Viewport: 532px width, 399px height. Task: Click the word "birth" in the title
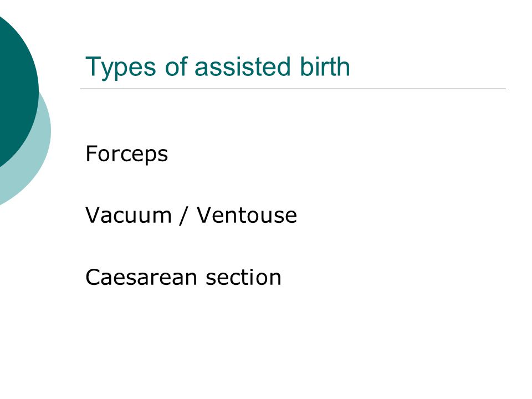coord(325,66)
